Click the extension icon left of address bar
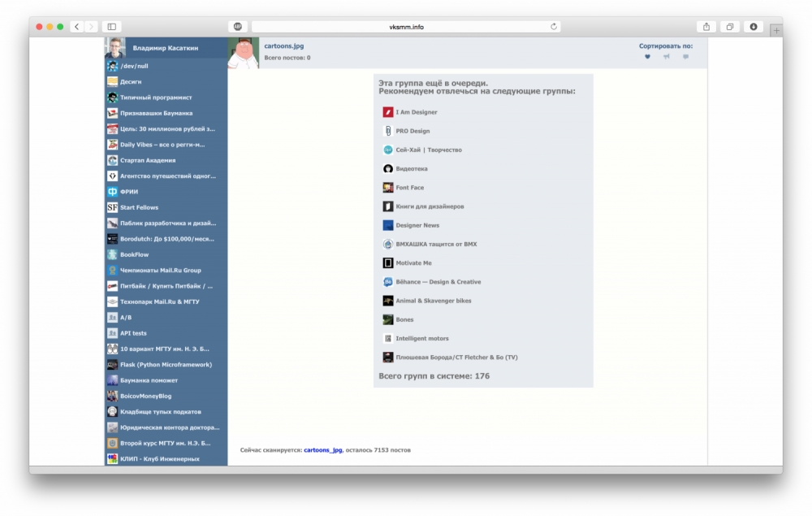The width and height of the screenshot is (812, 516). pos(238,27)
